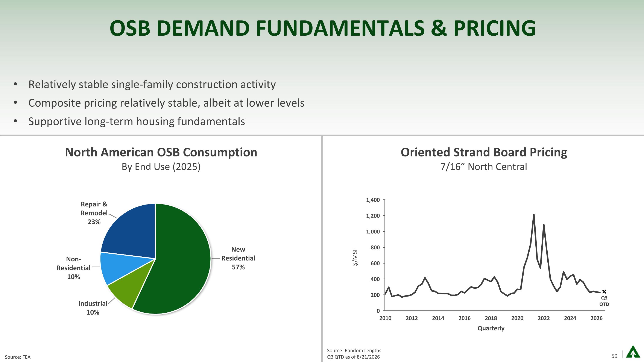Click page number 59

point(614,356)
